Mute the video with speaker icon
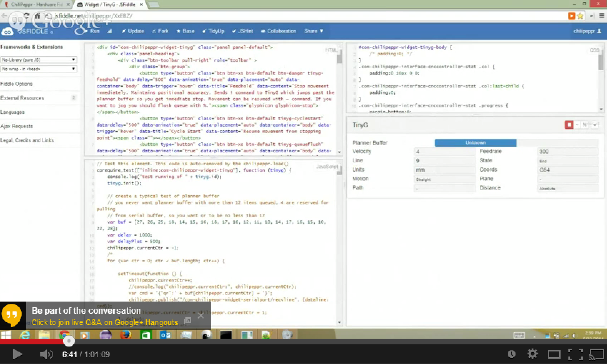The image size is (607, 364). [x=46, y=354]
